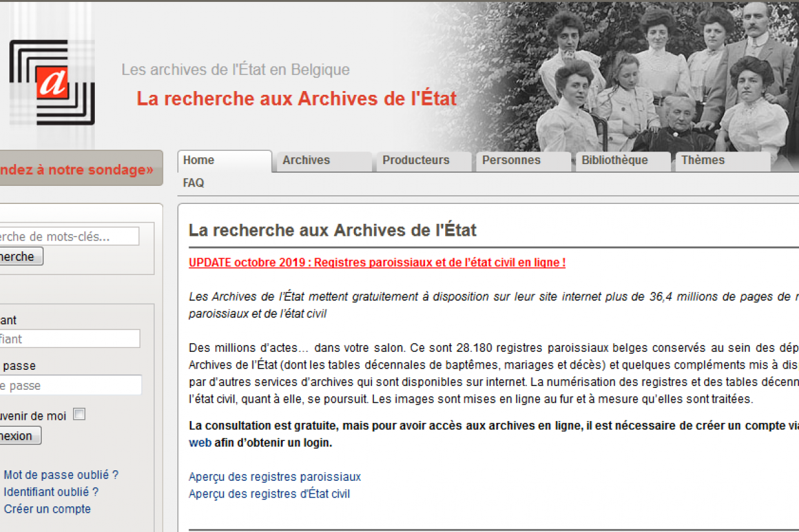Open the Archives tab
Viewport: 799px width, 532px height.
(324, 161)
